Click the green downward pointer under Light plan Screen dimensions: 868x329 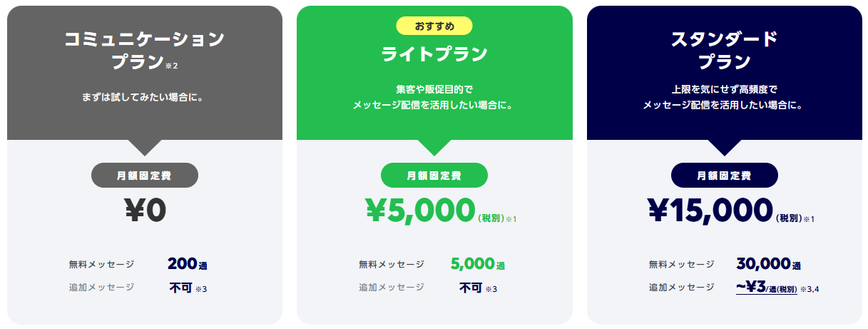(434, 148)
